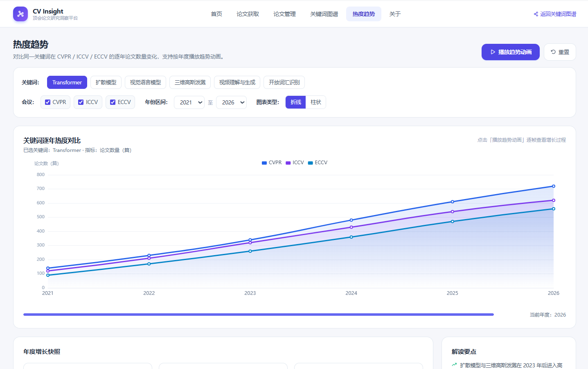588x369 pixels.
Task: Open the end year dropdown showing 2026
Action: 231,102
